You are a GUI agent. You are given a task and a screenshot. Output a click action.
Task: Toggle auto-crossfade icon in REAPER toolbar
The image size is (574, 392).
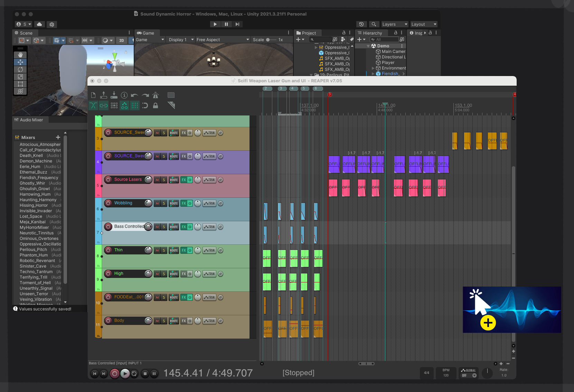tap(93, 105)
